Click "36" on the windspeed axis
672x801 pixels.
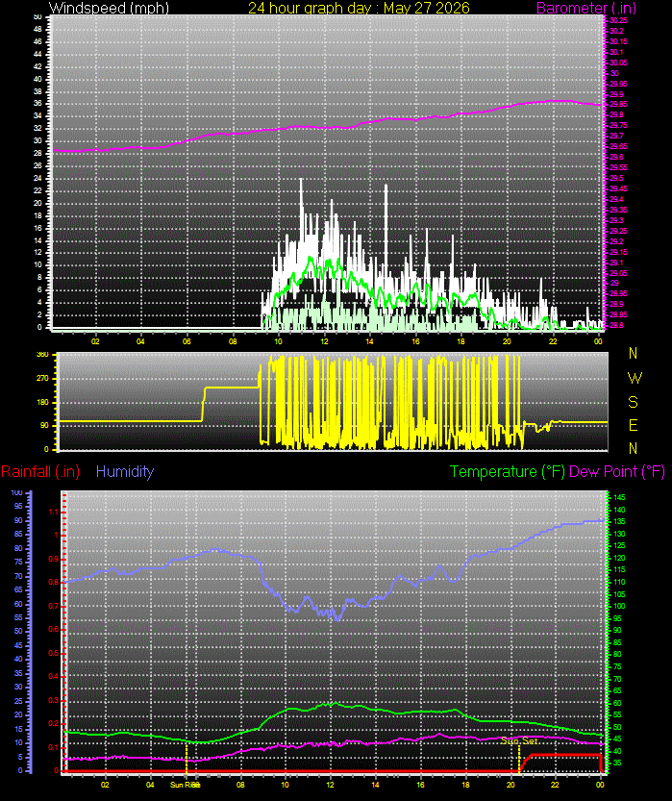coord(37,104)
